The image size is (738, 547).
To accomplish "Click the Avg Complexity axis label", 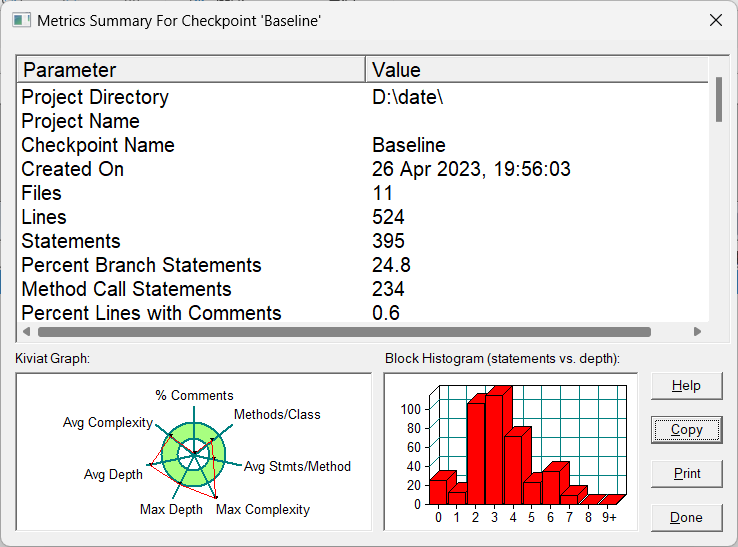I will click(x=108, y=422).
